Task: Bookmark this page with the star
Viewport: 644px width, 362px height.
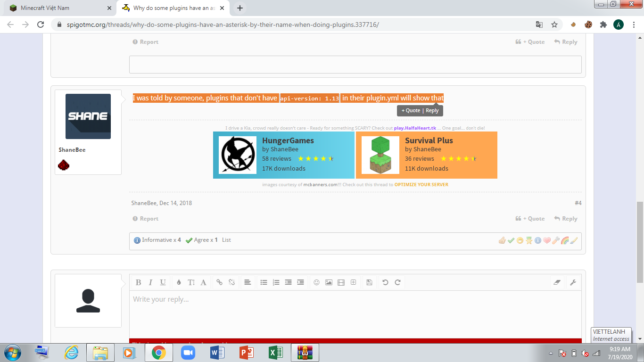Action: [554, 25]
